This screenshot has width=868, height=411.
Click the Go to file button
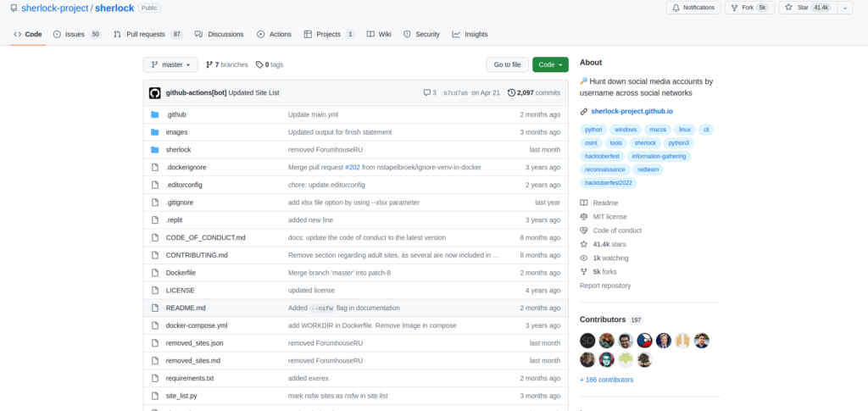coord(507,64)
